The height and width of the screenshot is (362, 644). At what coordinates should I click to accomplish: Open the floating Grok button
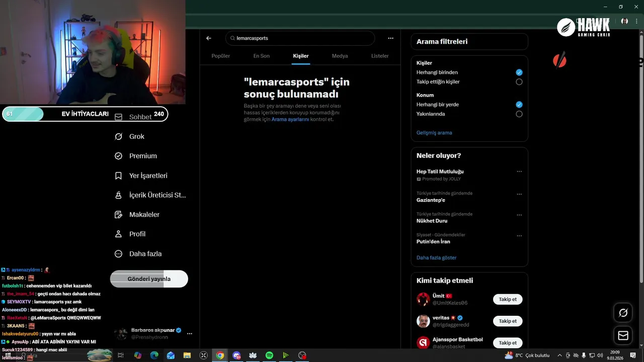623,313
